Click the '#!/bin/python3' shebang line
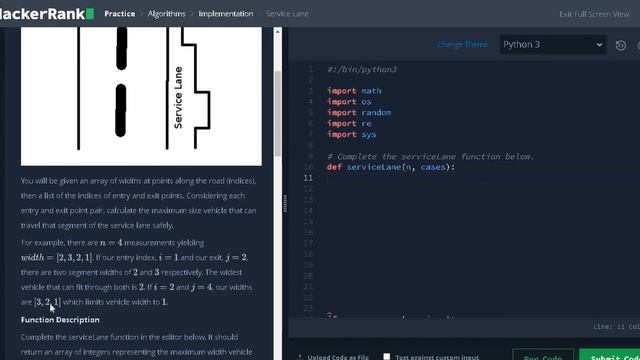The image size is (640, 360). (362, 69)
